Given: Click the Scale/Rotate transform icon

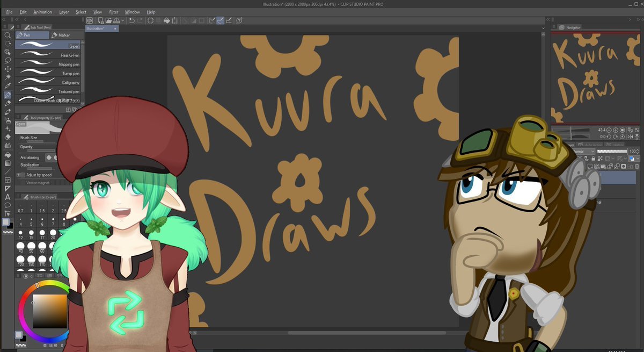Looking at the screenshot, I should [x=175, y=20].
